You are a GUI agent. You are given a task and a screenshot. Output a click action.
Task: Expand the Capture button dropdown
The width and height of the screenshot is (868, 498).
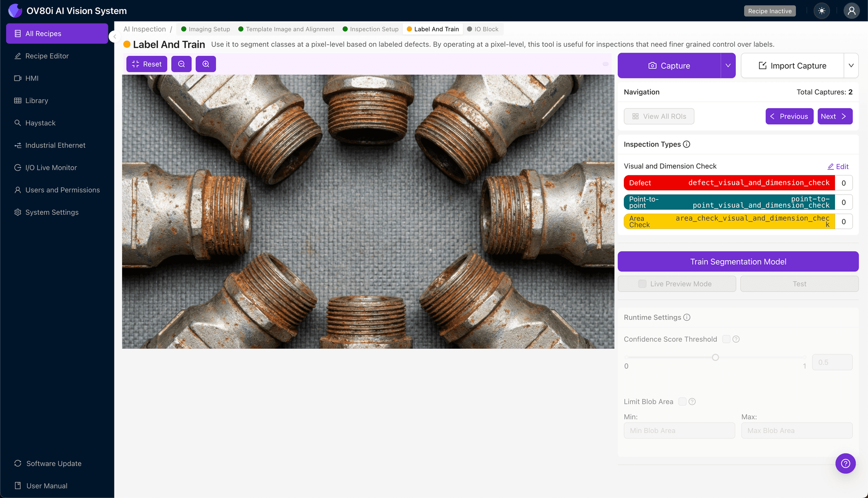[x=728, y=65]
